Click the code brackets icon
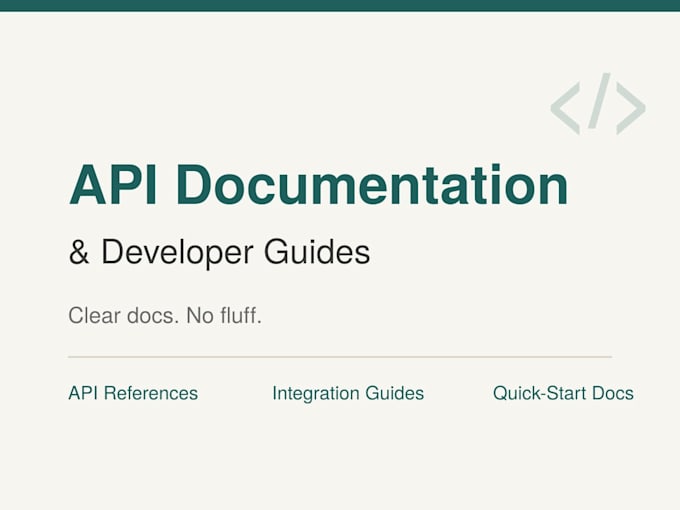680x510 pixels. [x=598, y=104]
